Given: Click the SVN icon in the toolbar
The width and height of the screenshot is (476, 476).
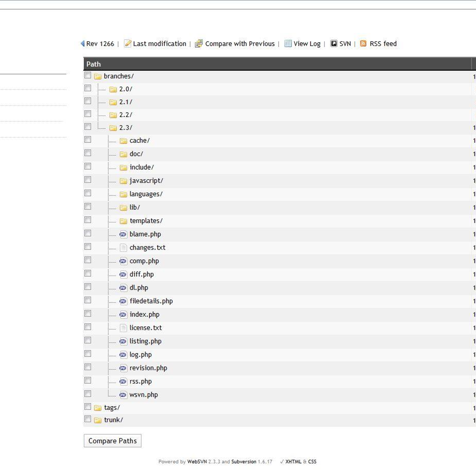Looking at the screenshot, I should [x=334, y=44].
